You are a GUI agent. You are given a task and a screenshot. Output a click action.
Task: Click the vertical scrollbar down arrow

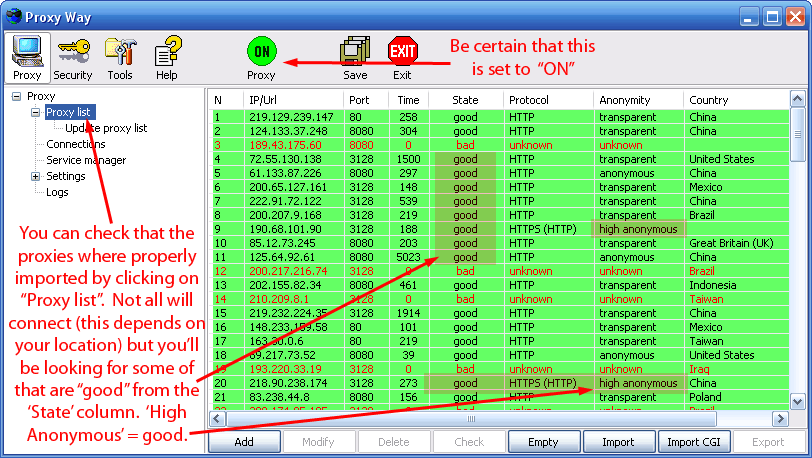click(797, 401)
